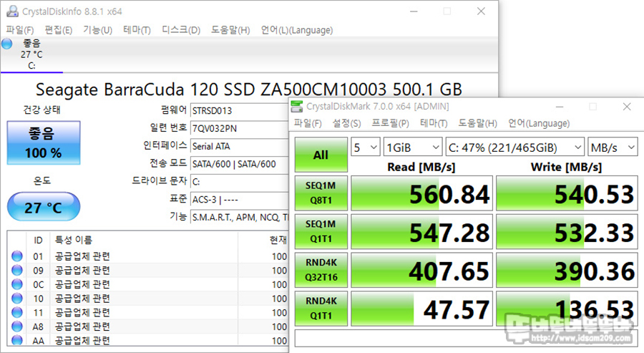
Task: Close the CrystalDiskMark window
Action: [627, 107]
